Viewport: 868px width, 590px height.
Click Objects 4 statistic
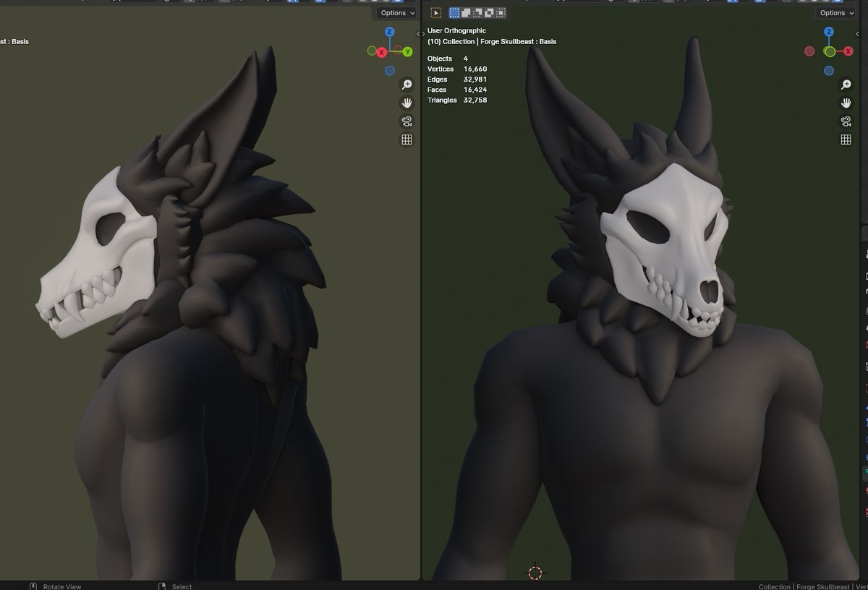(x=448, y=59)
